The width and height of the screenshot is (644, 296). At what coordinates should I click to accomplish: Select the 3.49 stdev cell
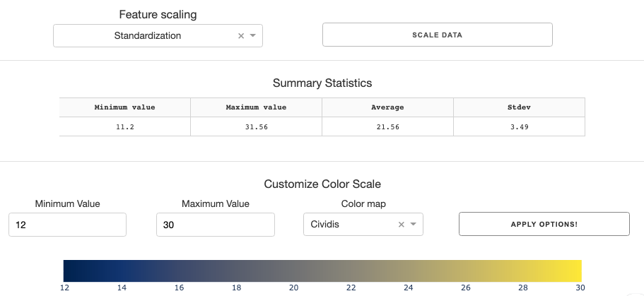pos(519,127)
